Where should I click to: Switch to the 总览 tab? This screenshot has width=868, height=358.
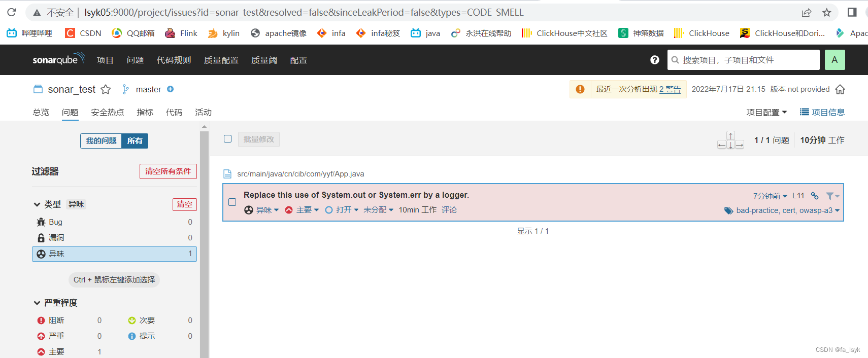click(41, 112)
